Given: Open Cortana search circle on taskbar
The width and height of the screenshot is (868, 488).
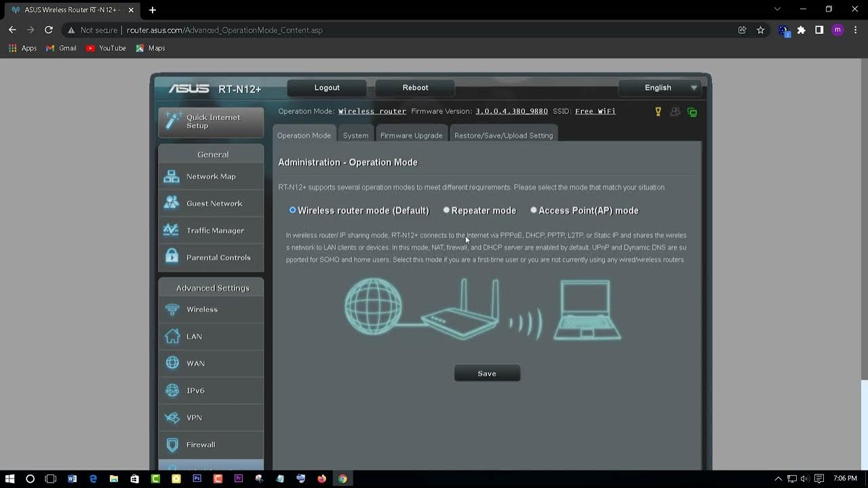Looking at the screenshot, I should [x=30, y=479].
